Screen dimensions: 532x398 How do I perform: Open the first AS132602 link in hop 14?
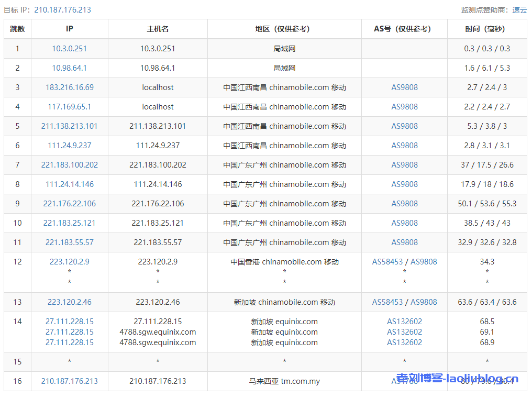pos(404,322)
